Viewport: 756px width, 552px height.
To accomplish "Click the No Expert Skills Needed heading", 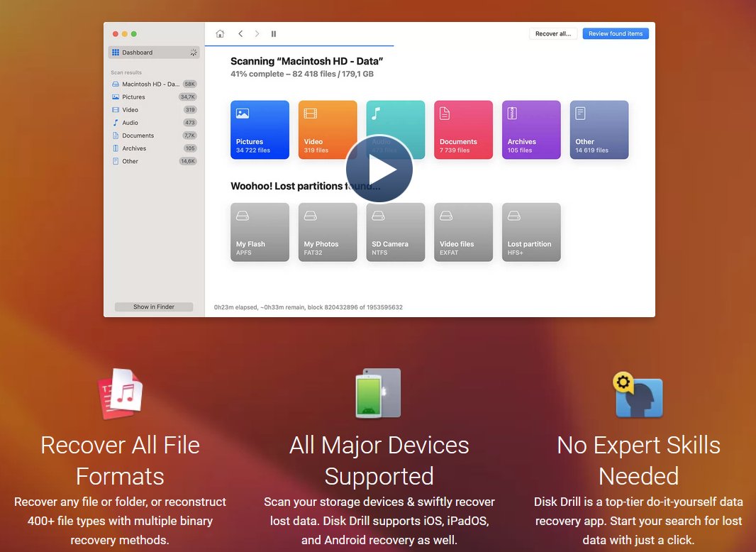I will (638, 460).
